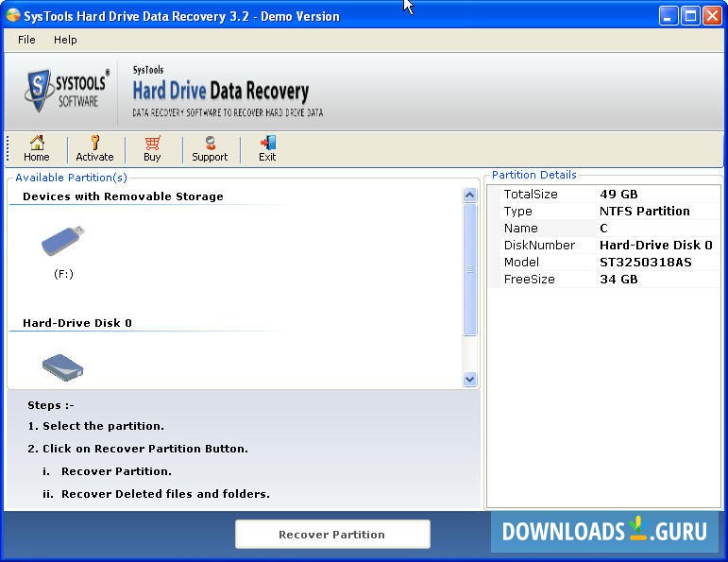This screenshot has height=562, width=728.
Task: Click the FreeSize property label
Action: coord(530,280)
